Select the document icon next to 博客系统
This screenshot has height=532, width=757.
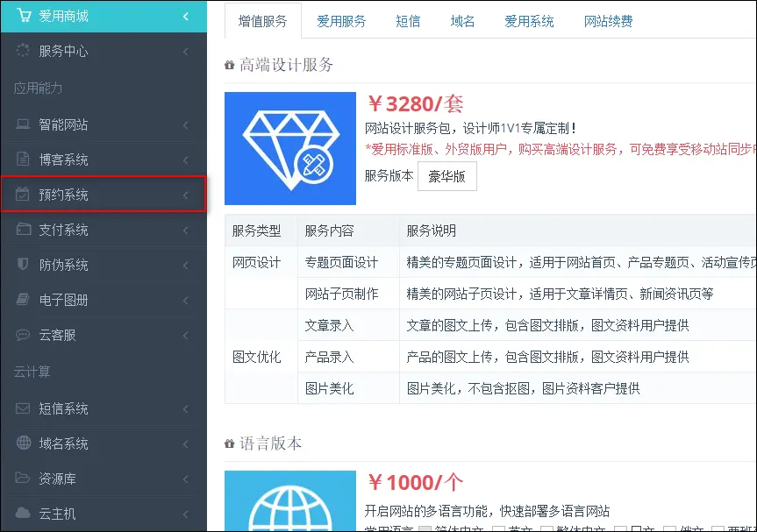[x=23, y=160]
